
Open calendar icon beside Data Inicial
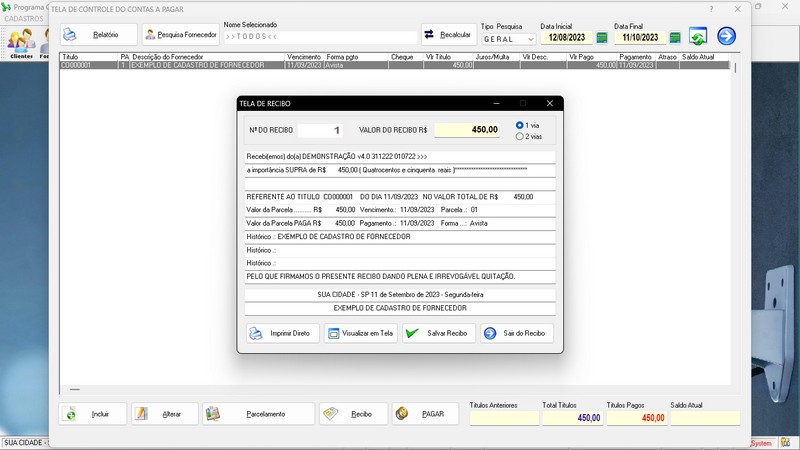602,37
